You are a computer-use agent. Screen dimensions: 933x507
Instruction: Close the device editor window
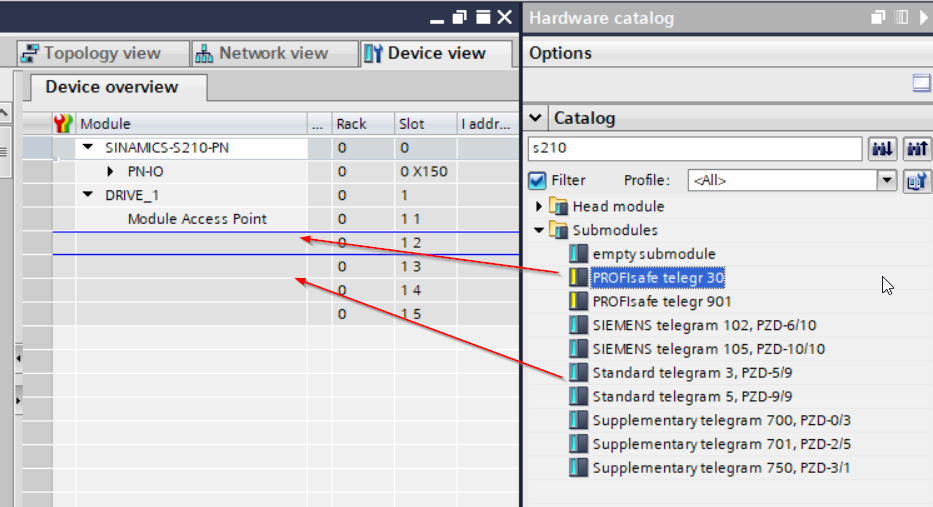click(505, 17)
